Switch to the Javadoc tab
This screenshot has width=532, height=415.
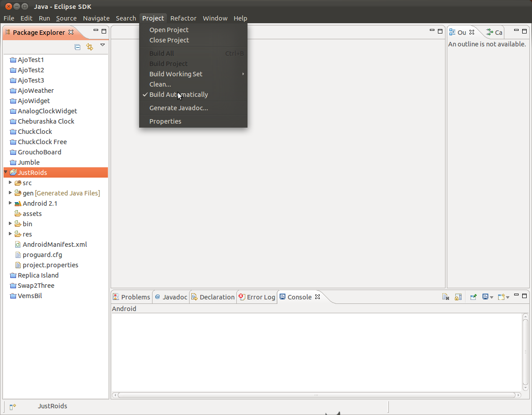coord(171,297)
